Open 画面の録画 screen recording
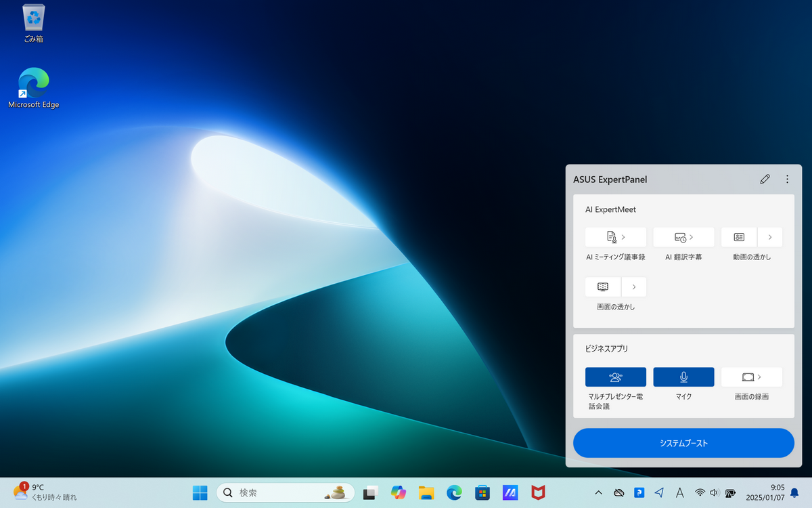 tap(751, 377)
